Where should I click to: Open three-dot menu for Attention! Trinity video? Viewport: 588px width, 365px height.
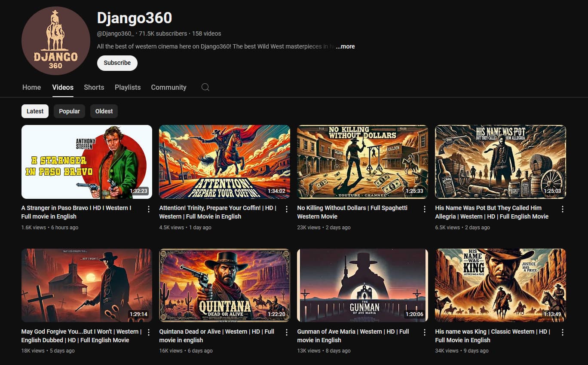(287, 209)
